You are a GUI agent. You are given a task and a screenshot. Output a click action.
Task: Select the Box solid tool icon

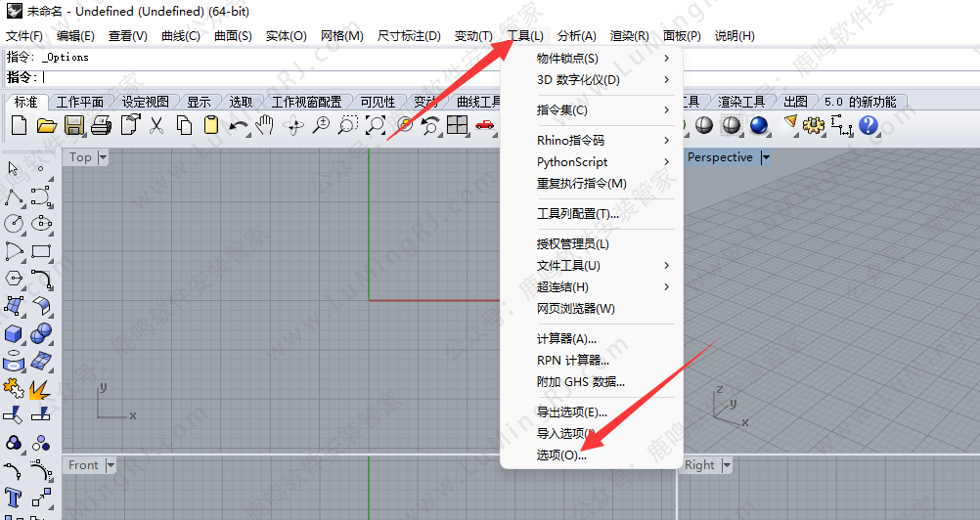pyautogui.click(x=14, y=335)
